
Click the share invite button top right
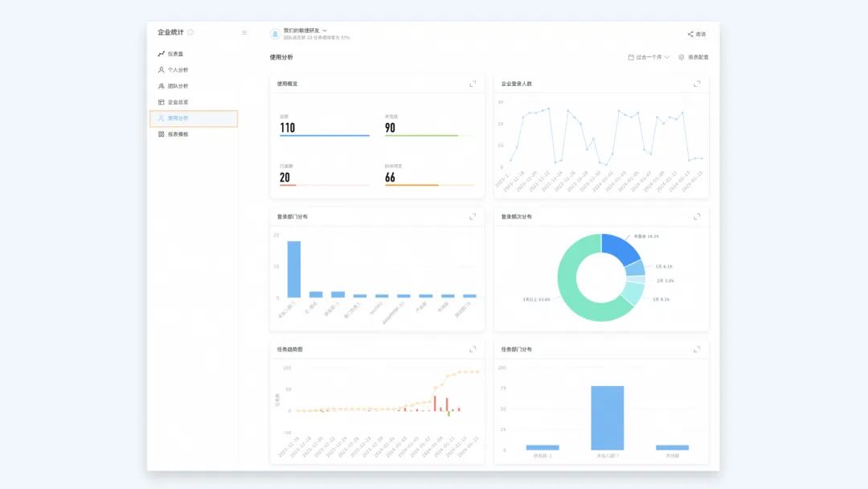coord(697,35)
